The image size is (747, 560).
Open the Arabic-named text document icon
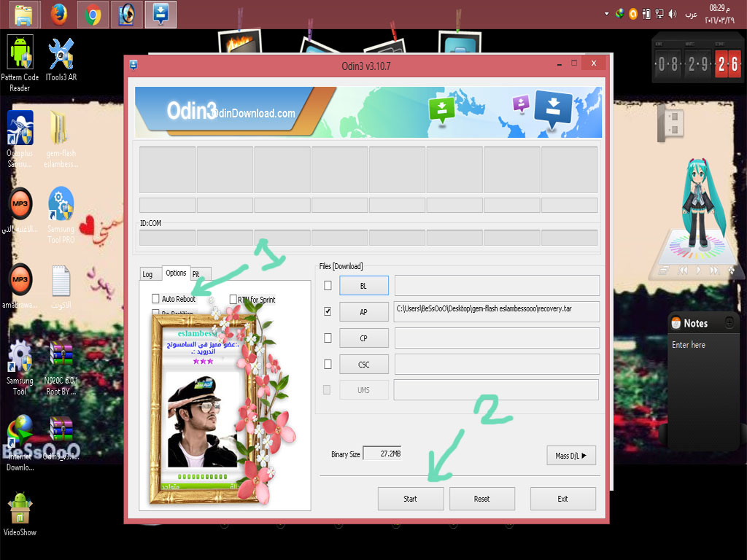click(x=61, y=287)
